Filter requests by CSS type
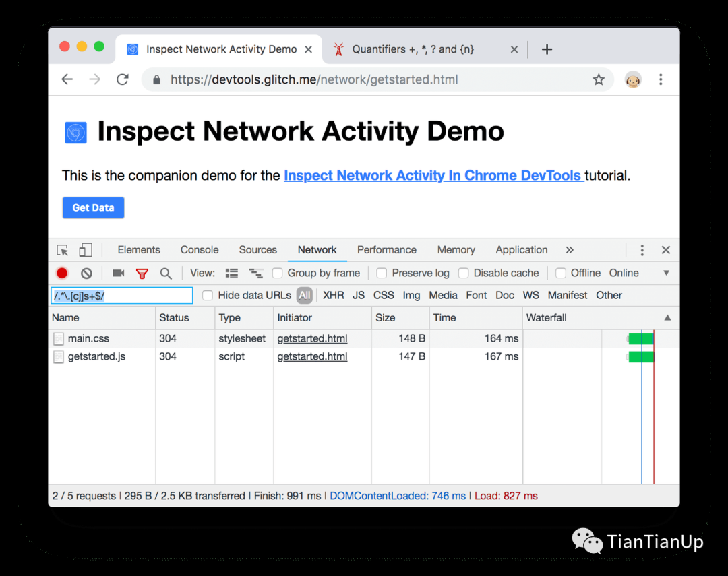The image size is (728, 576). tap(384, 295)
